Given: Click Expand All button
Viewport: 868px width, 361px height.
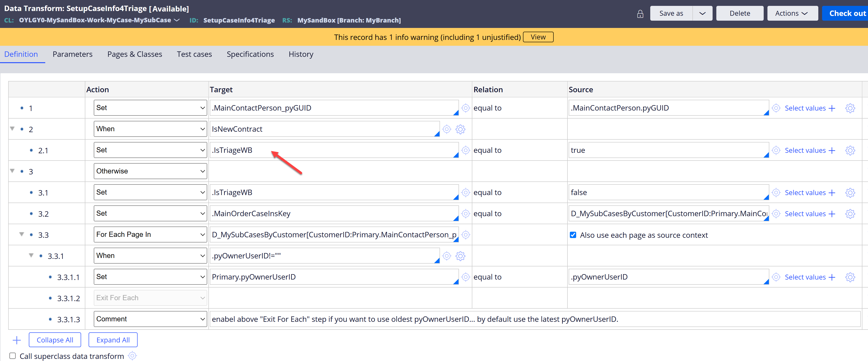Looking at the screenshot, I should 113,340.
